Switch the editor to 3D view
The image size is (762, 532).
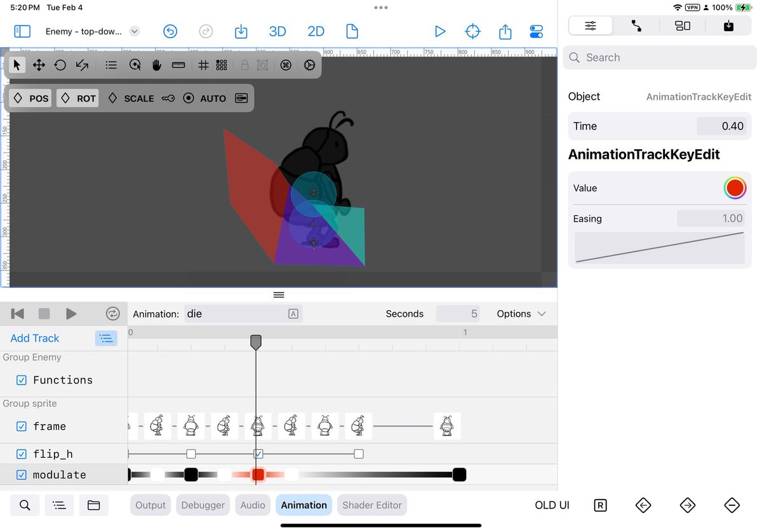[x=277, y=30]
